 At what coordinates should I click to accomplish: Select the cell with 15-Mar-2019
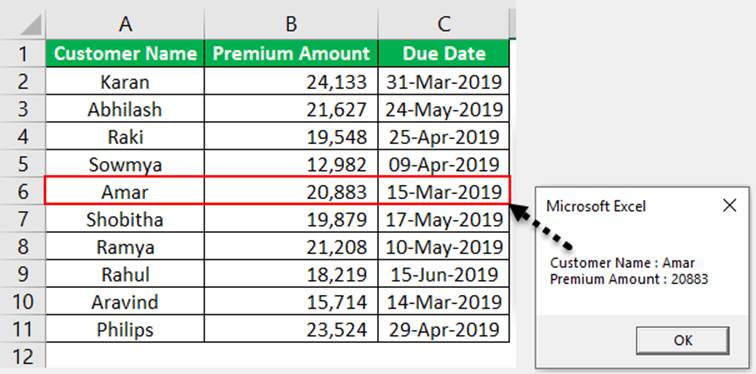coord(444,192)
